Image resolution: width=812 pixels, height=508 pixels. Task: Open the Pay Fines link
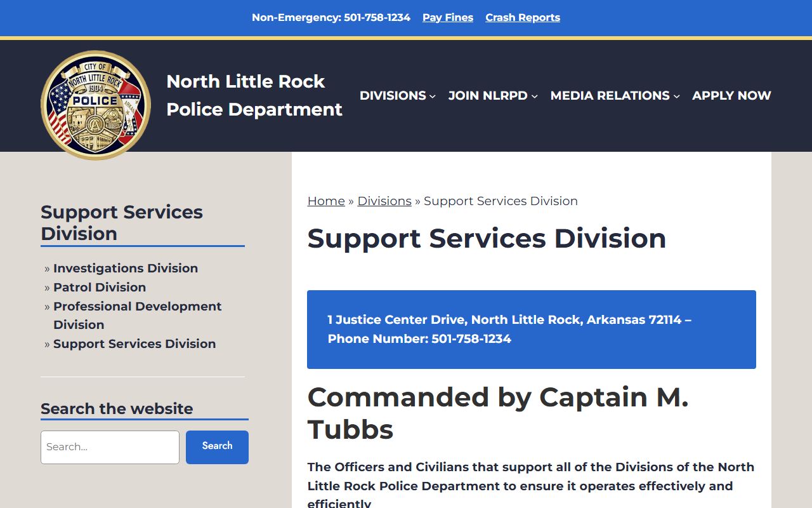448,18
